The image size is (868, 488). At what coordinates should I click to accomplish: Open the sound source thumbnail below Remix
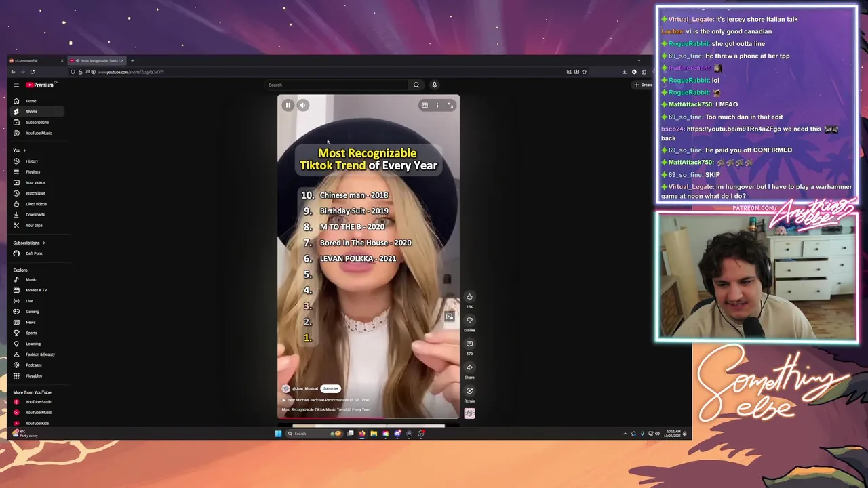point(469,413)
